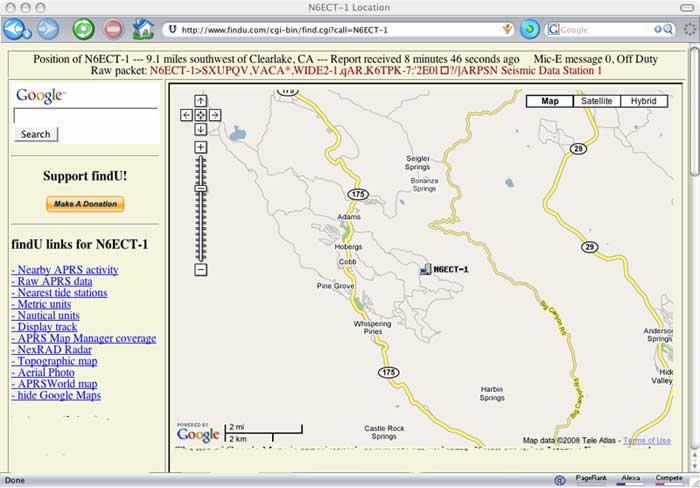The height and width of the screenshot is (488, 700).
Task: Switch to Metric units link
Action: [41, 304]
